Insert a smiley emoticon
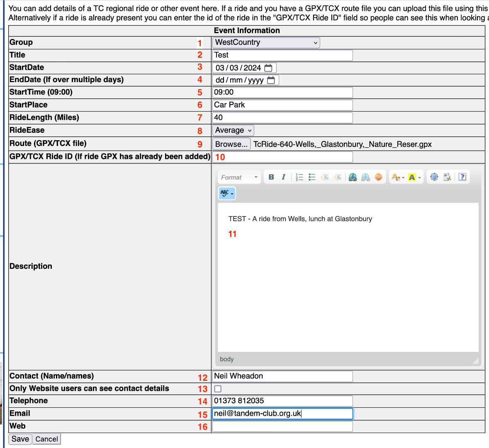This screenshot has width=489, height=448. 378,177
